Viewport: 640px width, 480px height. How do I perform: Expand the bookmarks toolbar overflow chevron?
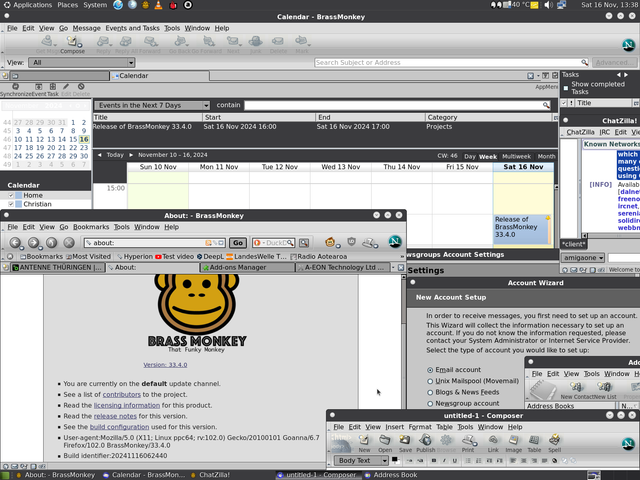tap(402, 256)
